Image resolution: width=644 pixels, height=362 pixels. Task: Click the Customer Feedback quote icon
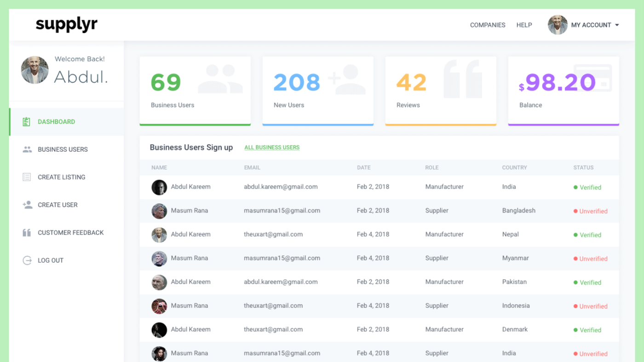27,233
